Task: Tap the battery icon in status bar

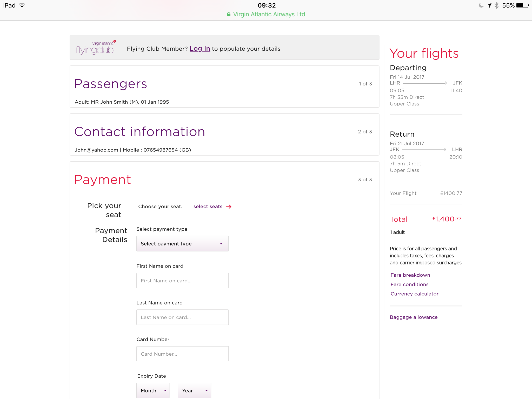Action: pos(522,5)
